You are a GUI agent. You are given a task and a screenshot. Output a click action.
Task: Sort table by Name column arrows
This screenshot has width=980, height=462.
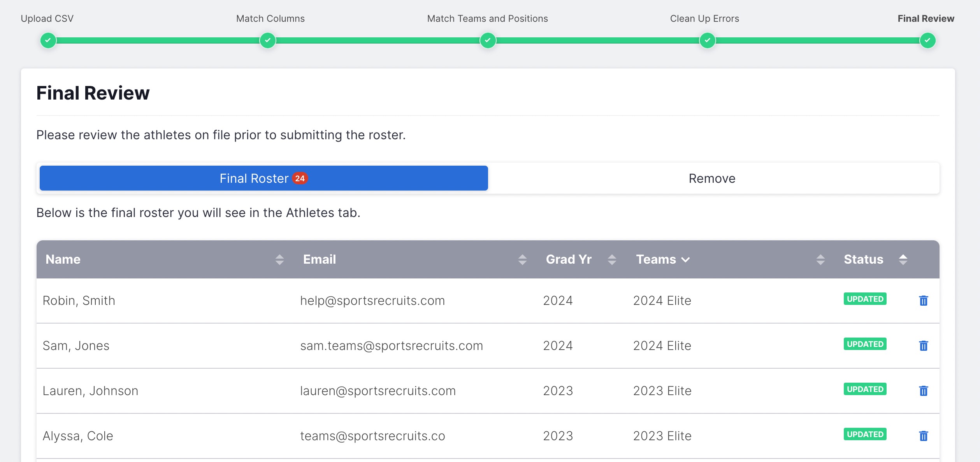pyautogui.click(x=279, y=260)
